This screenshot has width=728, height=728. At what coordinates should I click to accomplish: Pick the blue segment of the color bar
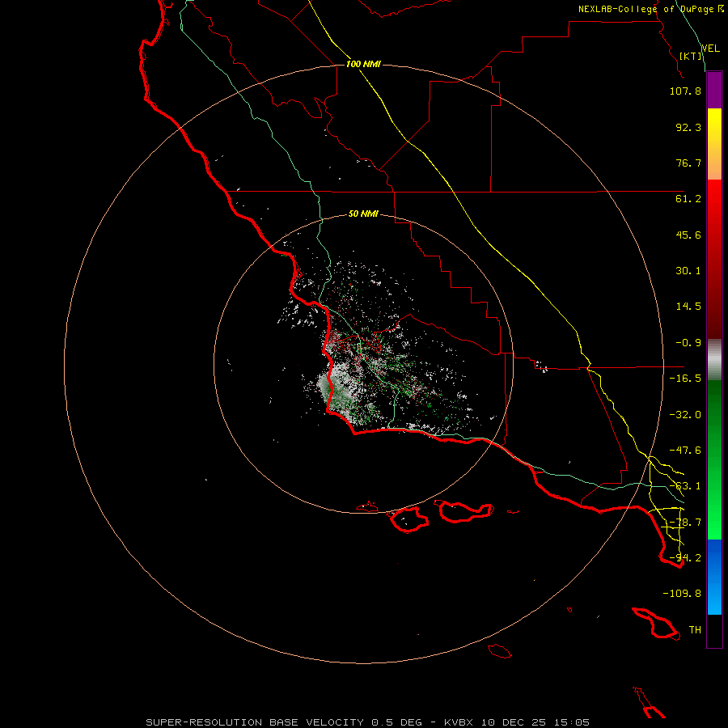click(x=714, y=577)
